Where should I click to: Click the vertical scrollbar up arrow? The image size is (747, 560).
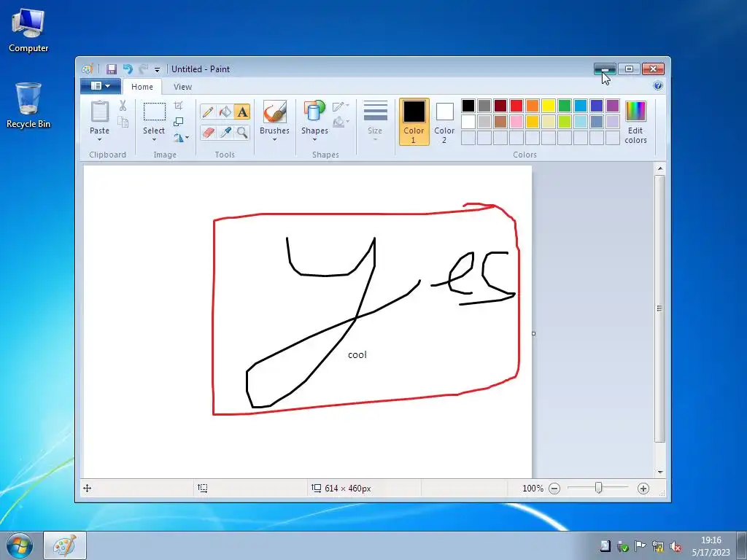(659, 168)
